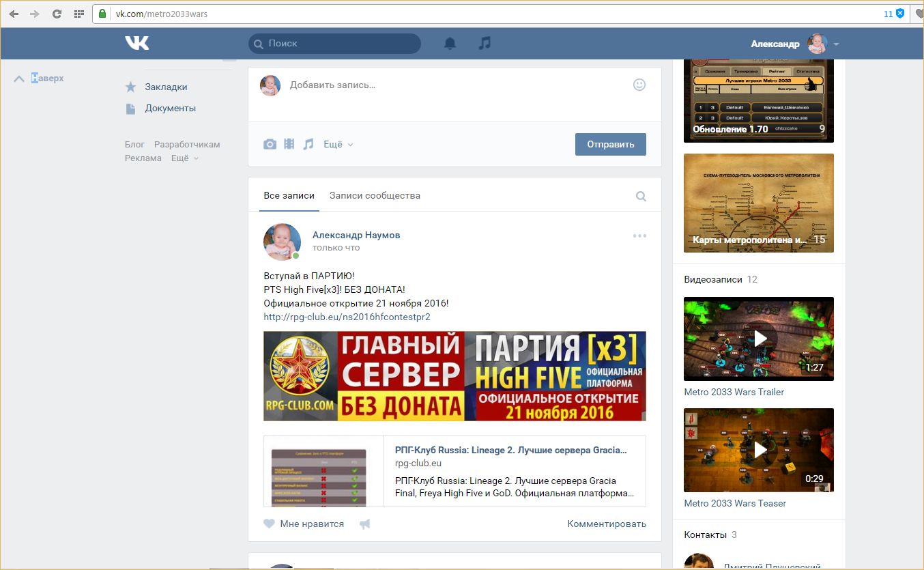The width and height of the screenshot is (924, 570).
Task: Open the Блог footer link
Action: [134, 144]
